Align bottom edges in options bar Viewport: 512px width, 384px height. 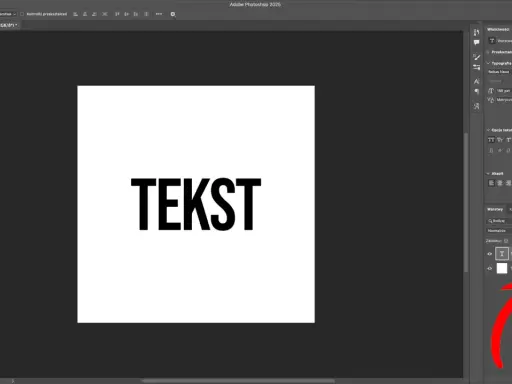pos(136,14)
